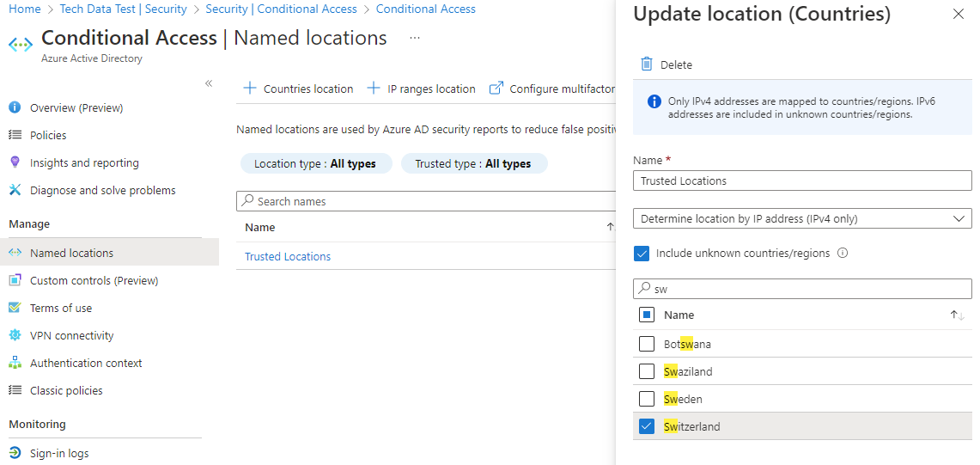
Task: Click the Overview (Preview) info icon
Action: tap(15, 107)
